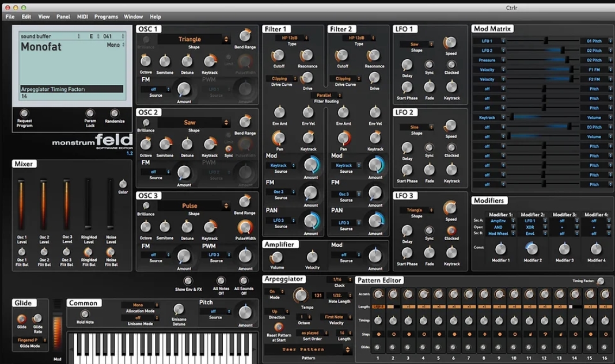Click the OSC 1 Bend Range knob
Image resolution: width=615 pixels, height=364 pixels.
point(245,36)
